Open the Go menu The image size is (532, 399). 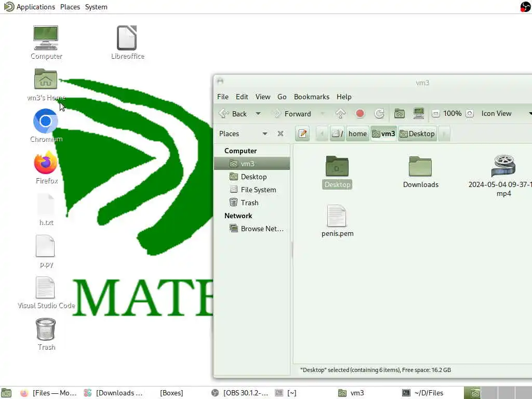[282, 97]
